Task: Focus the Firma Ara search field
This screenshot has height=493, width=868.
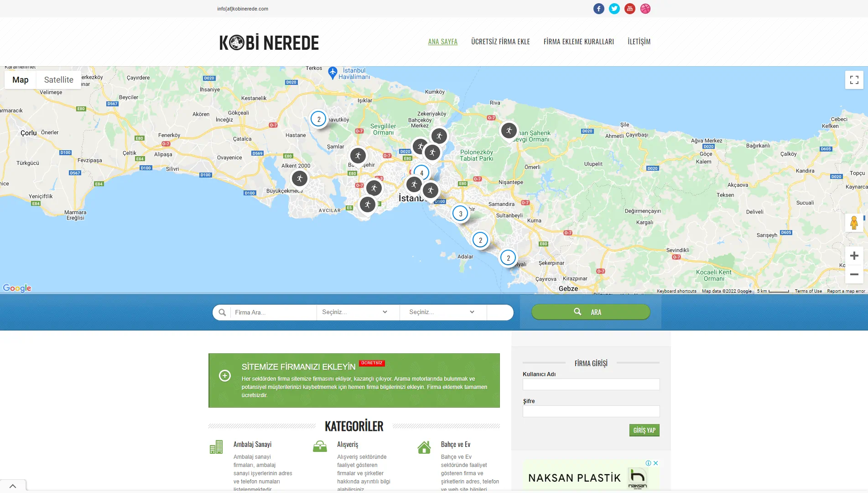Action: pos(273,312)
